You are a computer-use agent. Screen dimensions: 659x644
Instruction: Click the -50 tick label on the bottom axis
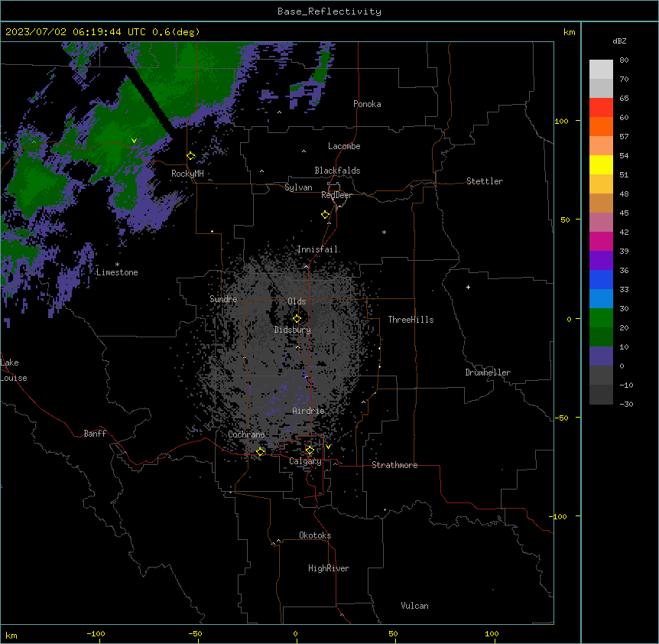[x=195, y=633]
